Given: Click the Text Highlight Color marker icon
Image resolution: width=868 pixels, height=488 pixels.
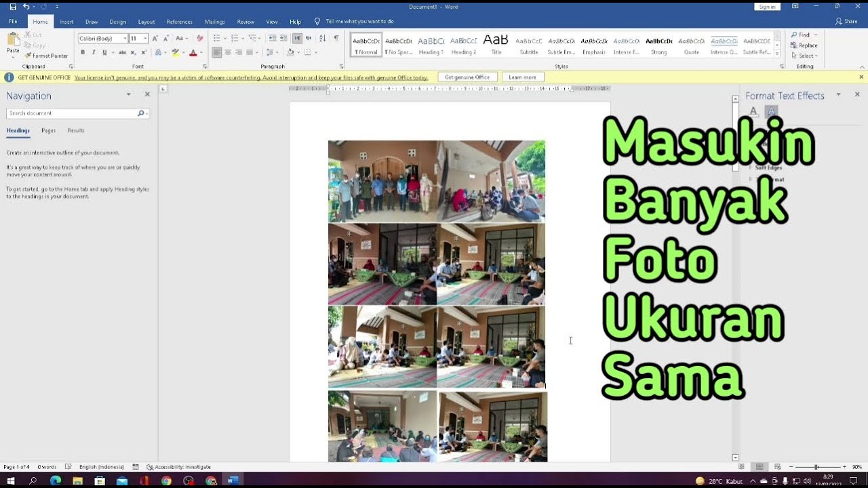Looking at the screenshot, I should [x=176, y=52].
